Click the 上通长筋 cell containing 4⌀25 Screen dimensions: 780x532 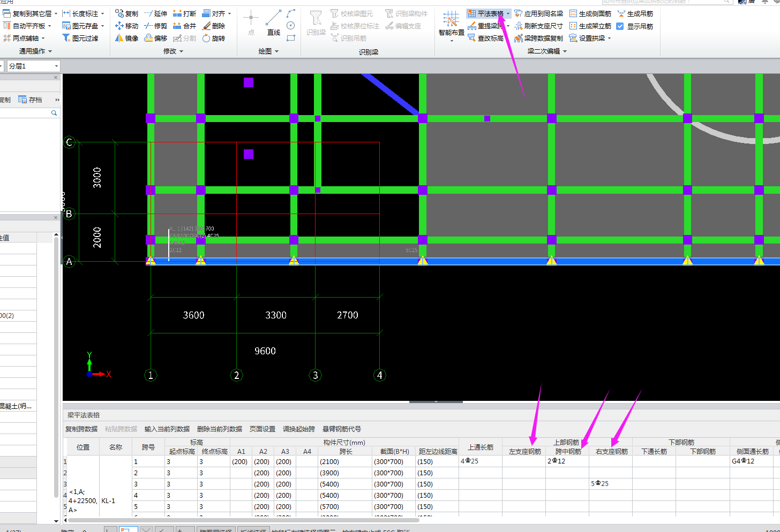coord(481,461)
